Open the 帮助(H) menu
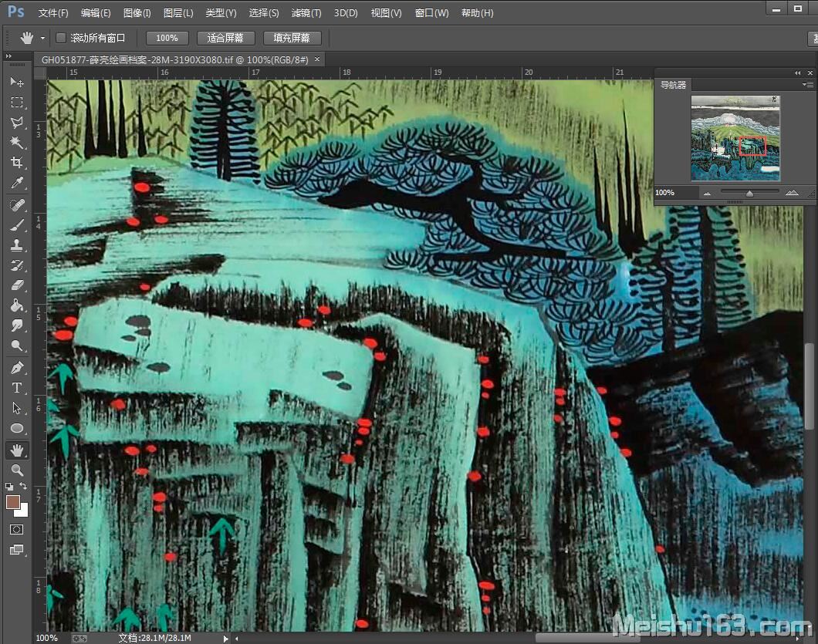Screen dimensions: 818x644 click(478, 12)
